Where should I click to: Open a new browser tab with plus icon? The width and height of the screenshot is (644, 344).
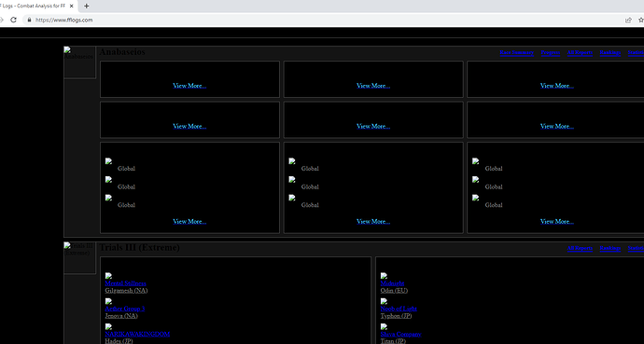click(86, 7)
